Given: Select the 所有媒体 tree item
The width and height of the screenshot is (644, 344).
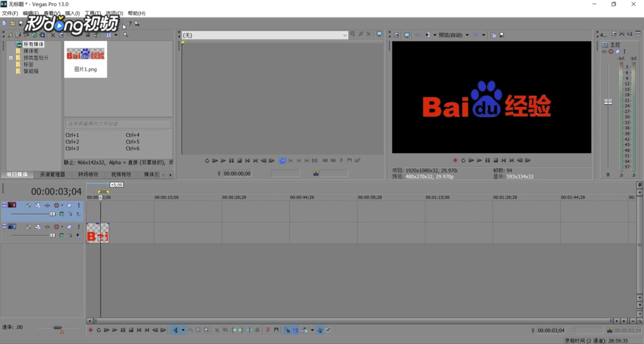Looking at the screenshot, I should [33, 44].
